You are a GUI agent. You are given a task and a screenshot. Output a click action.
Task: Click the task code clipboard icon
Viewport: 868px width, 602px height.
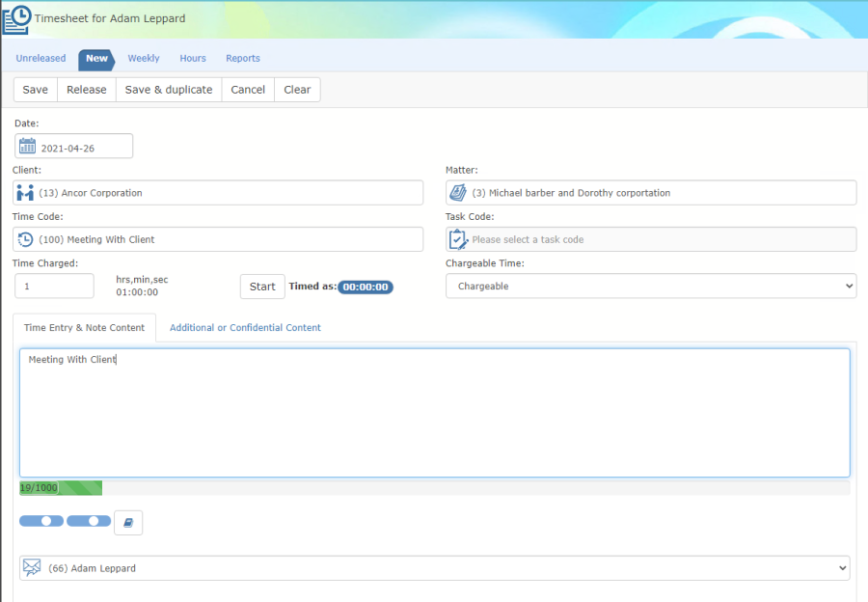coord(458,239)
